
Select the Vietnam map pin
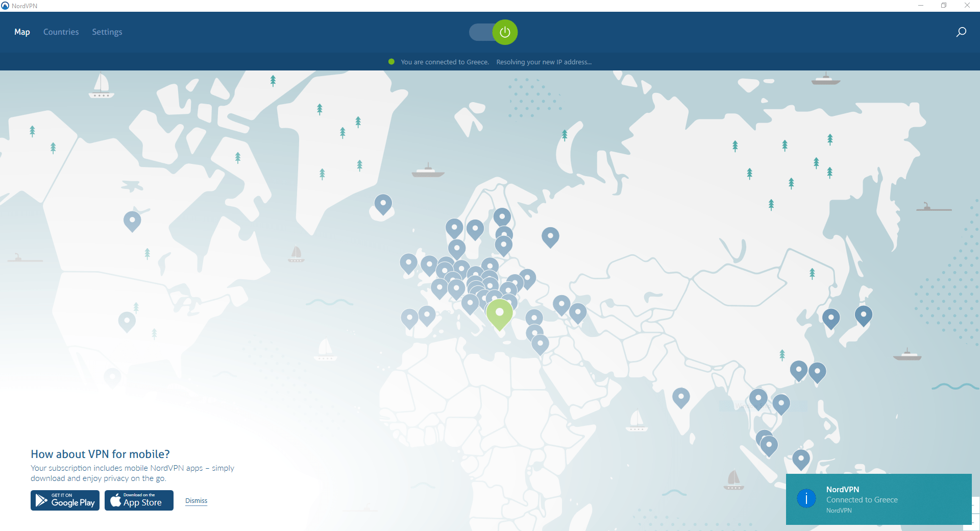coord(781,403)
